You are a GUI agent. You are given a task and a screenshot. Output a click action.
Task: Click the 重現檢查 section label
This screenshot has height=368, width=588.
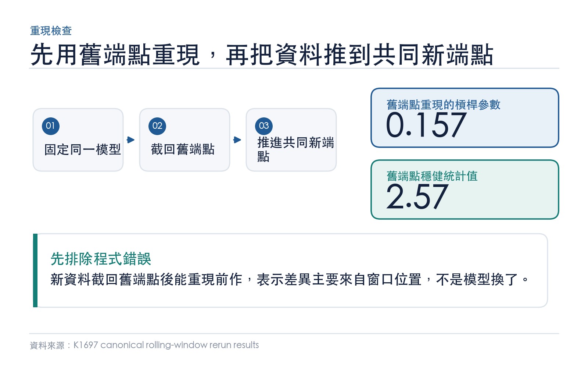(x=51, y=31)
